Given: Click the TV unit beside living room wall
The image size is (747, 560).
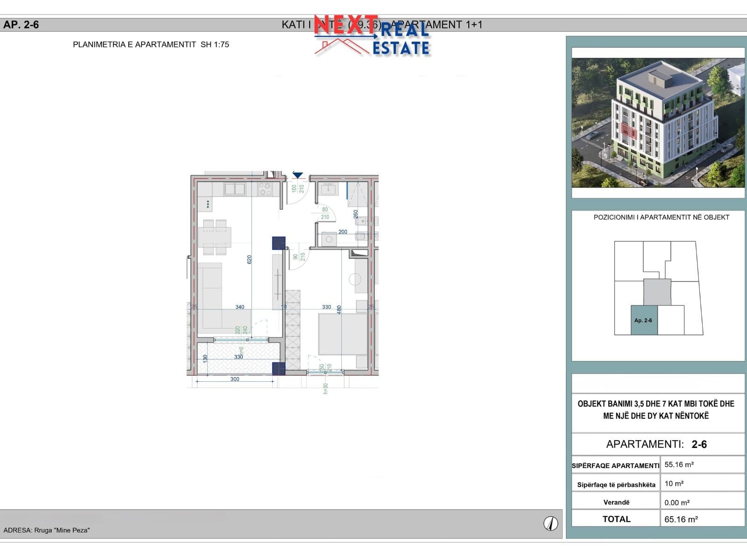Looking at the screenshot, I should click(x=278, y=281).
